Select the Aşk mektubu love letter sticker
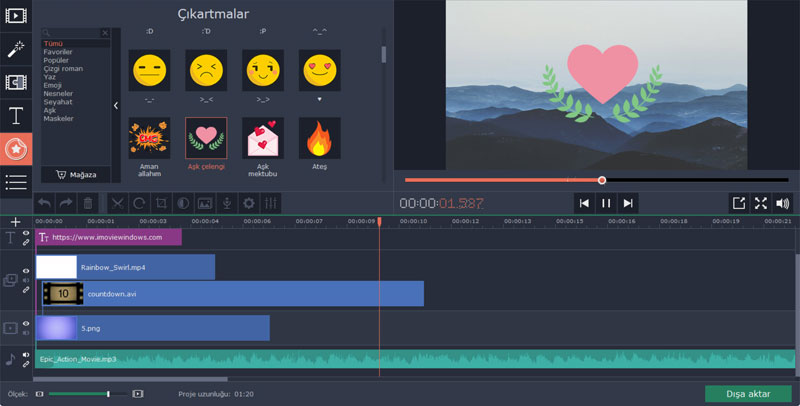 263,138
